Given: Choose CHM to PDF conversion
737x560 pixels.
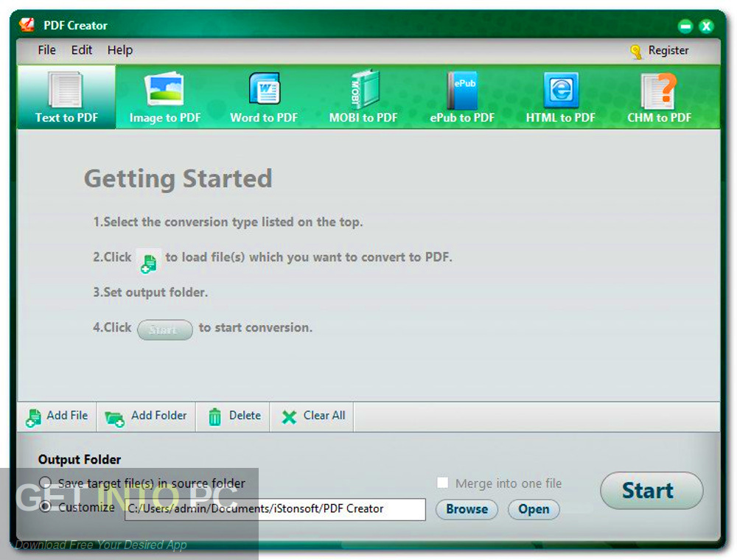Looking at the screenshot, I should [x=659, y=97].
